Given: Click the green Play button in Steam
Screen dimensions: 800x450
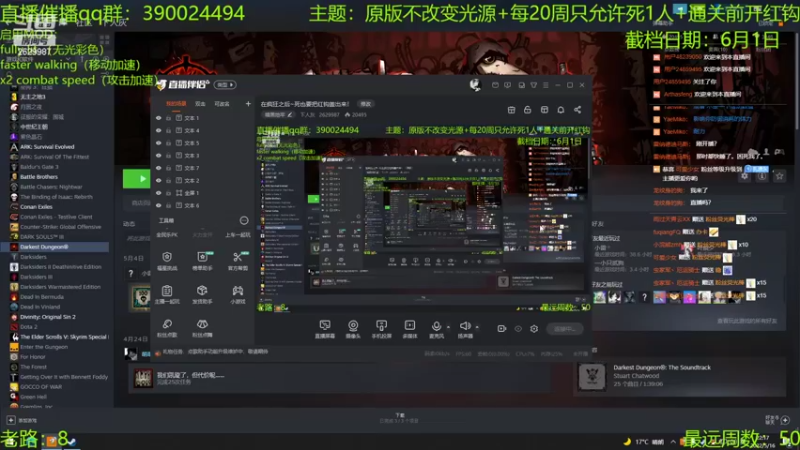Looking at the screenshot, I should tap(137, 179).
